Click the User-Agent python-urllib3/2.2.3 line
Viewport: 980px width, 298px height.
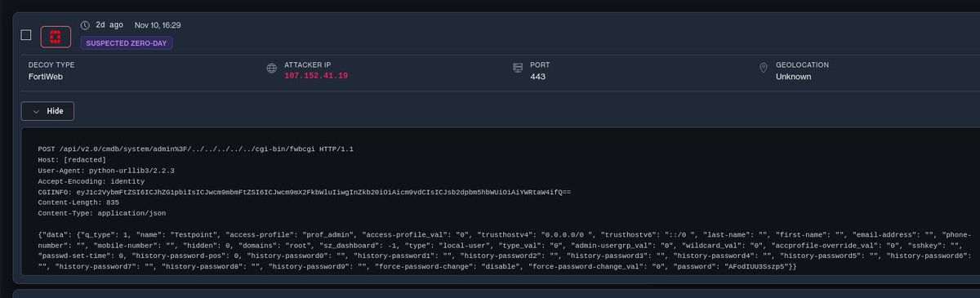107,171
